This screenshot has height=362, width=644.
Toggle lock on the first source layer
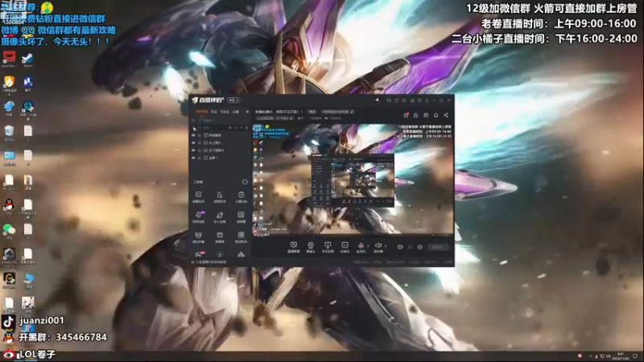pyautogui.click(x=199, y=135)
